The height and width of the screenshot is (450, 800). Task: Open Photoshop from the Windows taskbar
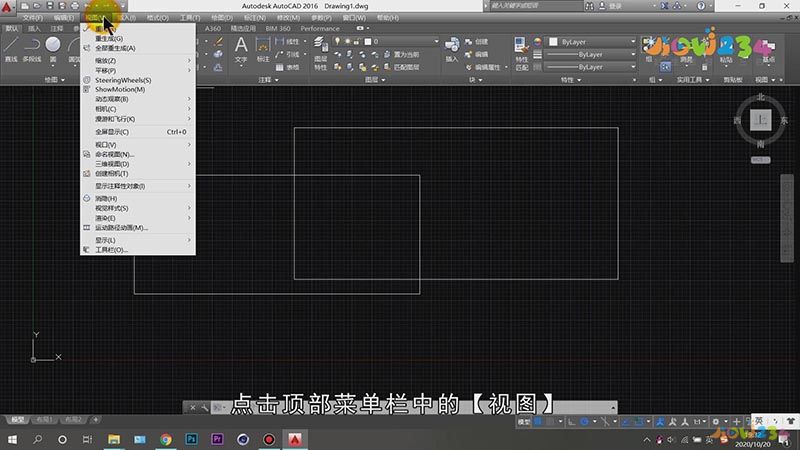coord(191,439)
